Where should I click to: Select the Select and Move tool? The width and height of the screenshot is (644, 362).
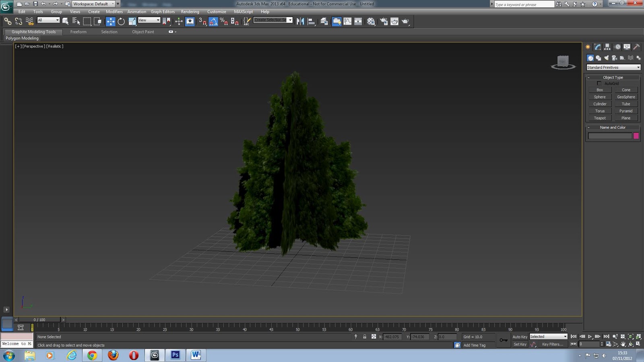tap(110, 21)
